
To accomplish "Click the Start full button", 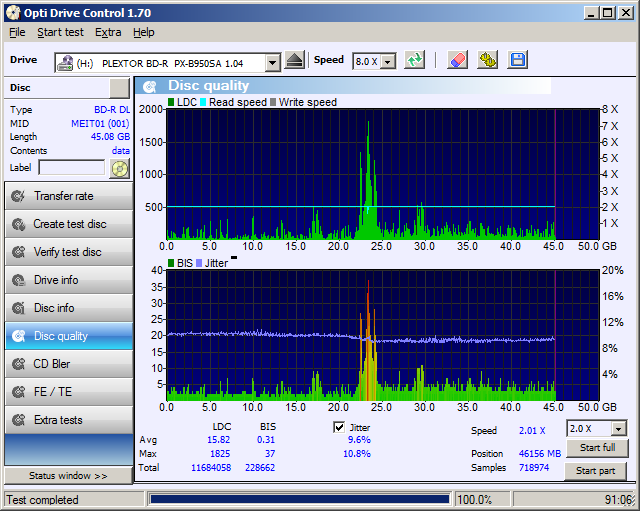I will click(x=598, y=448).
